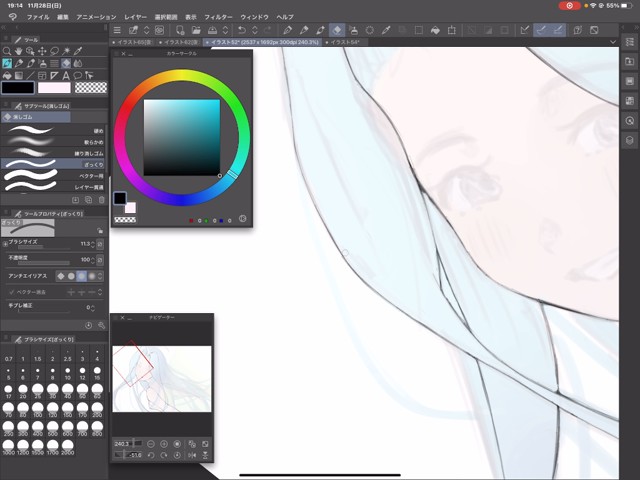Select the magnifier zoom tool
Viewport: 640px width, 480px height.
pos(8,51)
